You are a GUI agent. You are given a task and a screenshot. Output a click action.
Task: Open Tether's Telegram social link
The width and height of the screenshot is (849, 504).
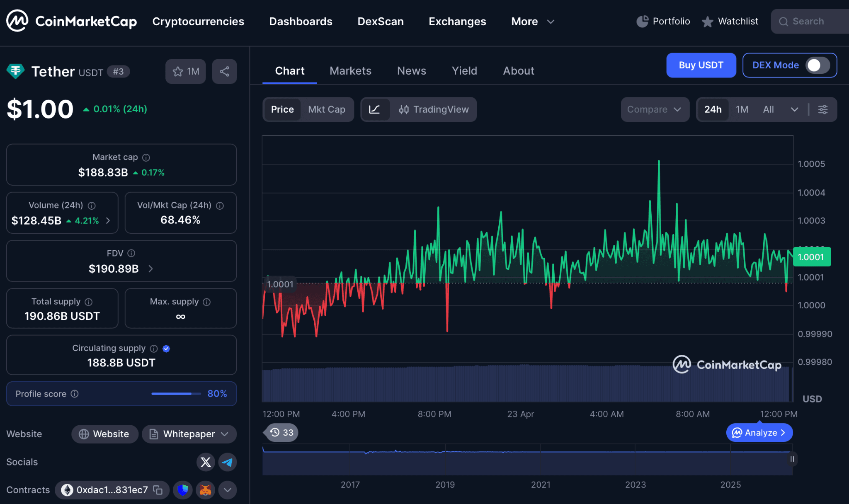[227, 462]
